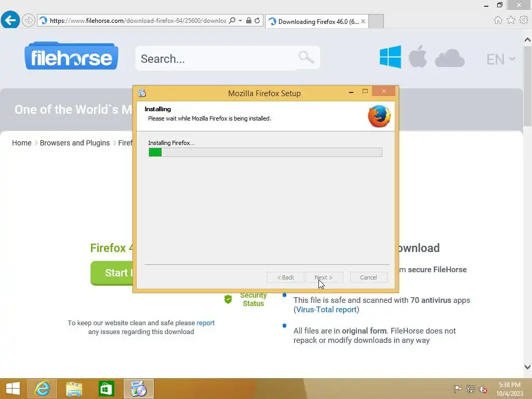Click the security lock icon in address bar

[x=249, y=20]
